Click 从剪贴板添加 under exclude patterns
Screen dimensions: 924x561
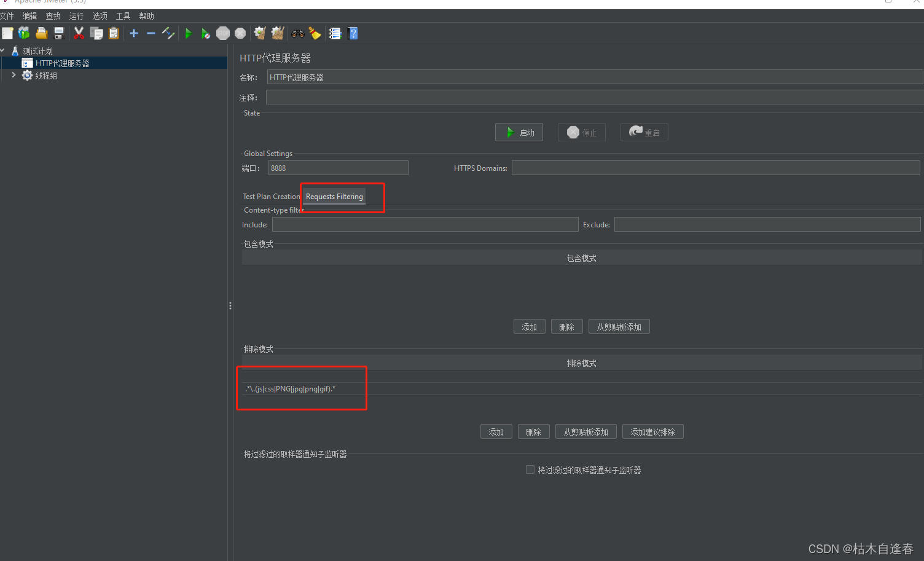click(586, 432)
